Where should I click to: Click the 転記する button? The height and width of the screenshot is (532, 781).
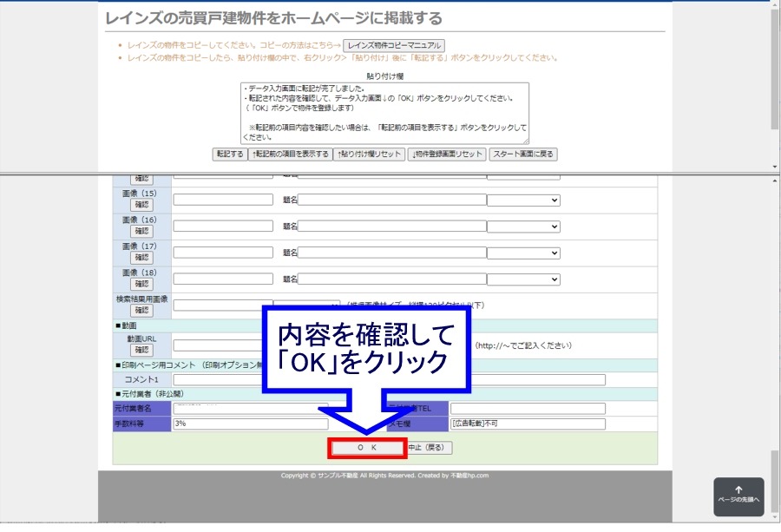click(230, 154)
